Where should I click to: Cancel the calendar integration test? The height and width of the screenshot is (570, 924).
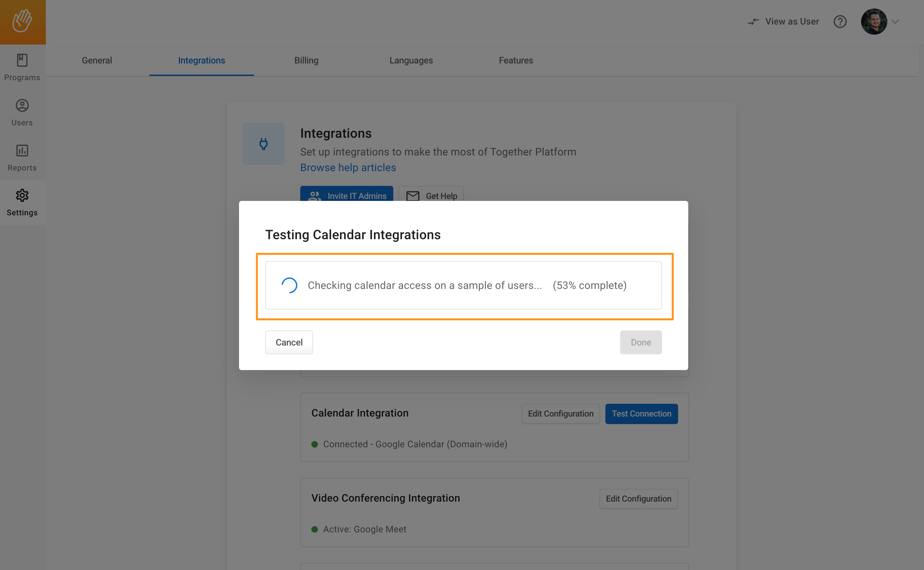[x=289, y=342]
